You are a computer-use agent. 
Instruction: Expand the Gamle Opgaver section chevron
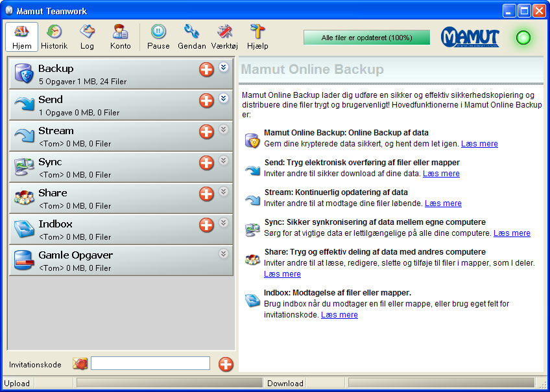pos(224,253)
